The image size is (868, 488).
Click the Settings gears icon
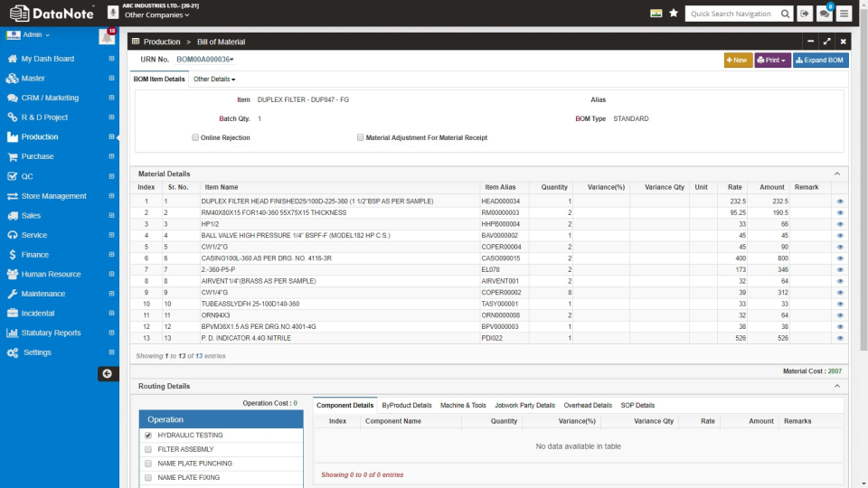pyautogui.click(x=12, y=352)
